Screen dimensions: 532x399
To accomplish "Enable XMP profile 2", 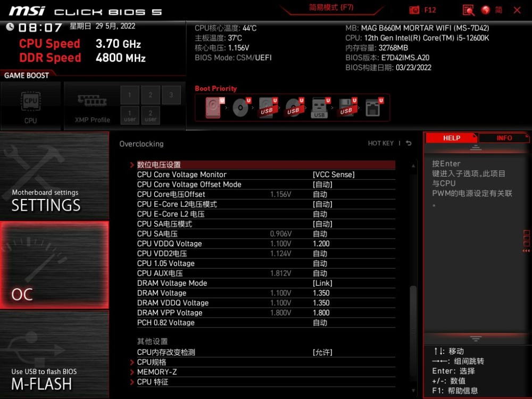I will click(151, 95).
